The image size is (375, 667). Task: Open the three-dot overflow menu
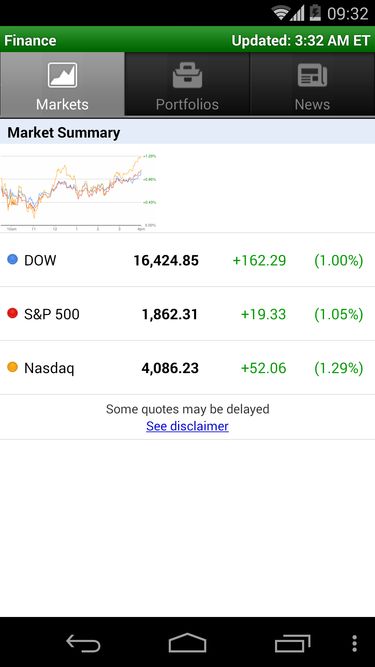[x=355, y=644]
